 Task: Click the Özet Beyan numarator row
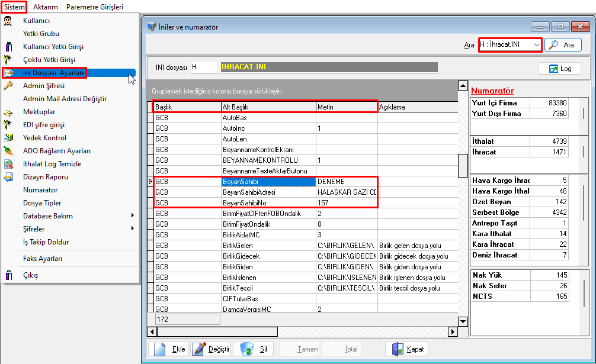click(520, 202)
